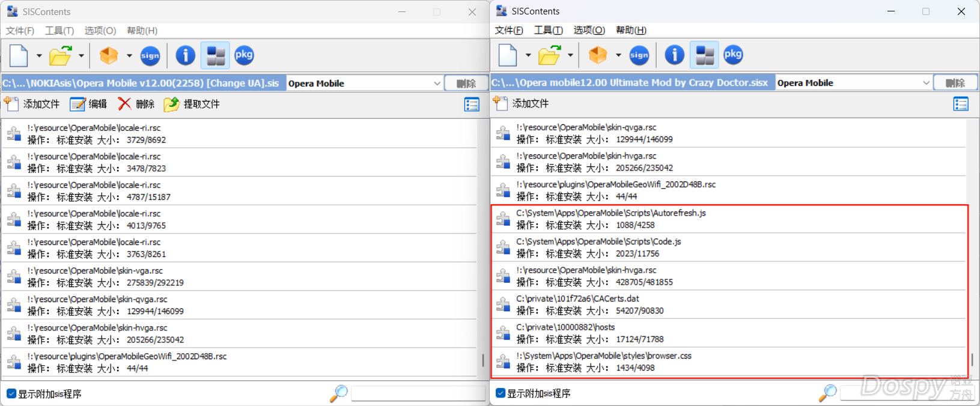Click the orange package box icon in left window
The image size is (980, 406).
(x=109, y=56)
